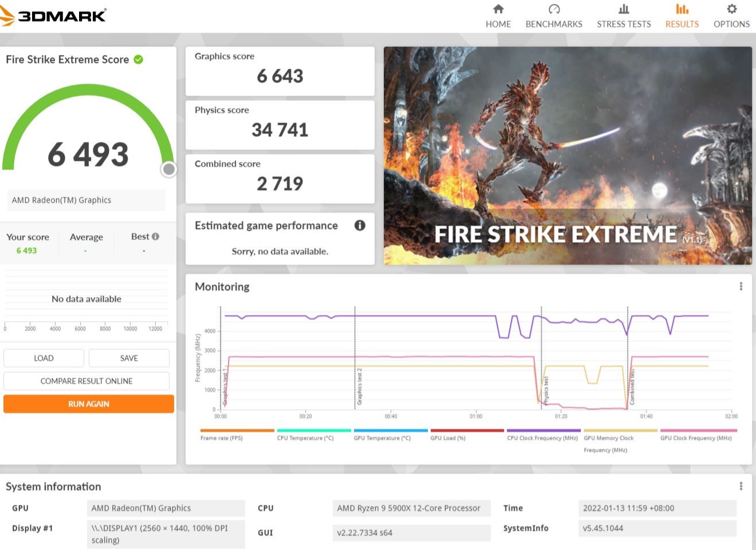Click the Physics score value 34 741

pyautogui.click(x=280, y=130)
